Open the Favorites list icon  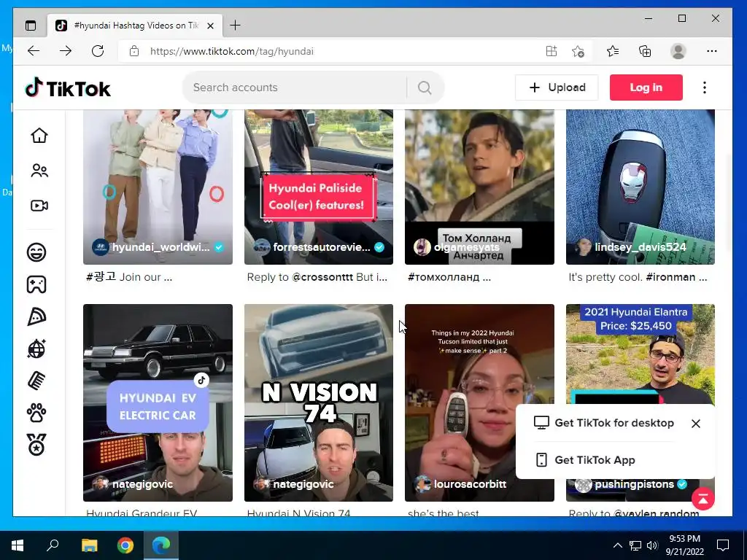tap(613, 51)
